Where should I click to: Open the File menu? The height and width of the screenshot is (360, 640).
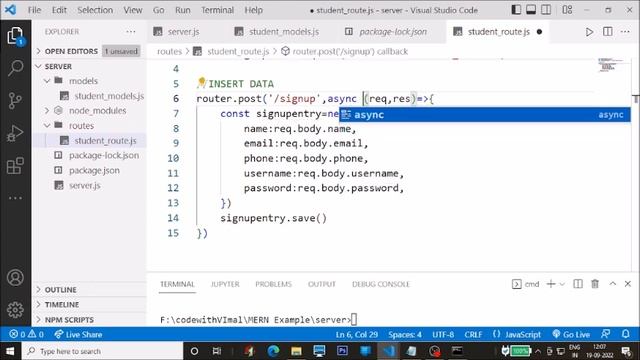(34, 10)
